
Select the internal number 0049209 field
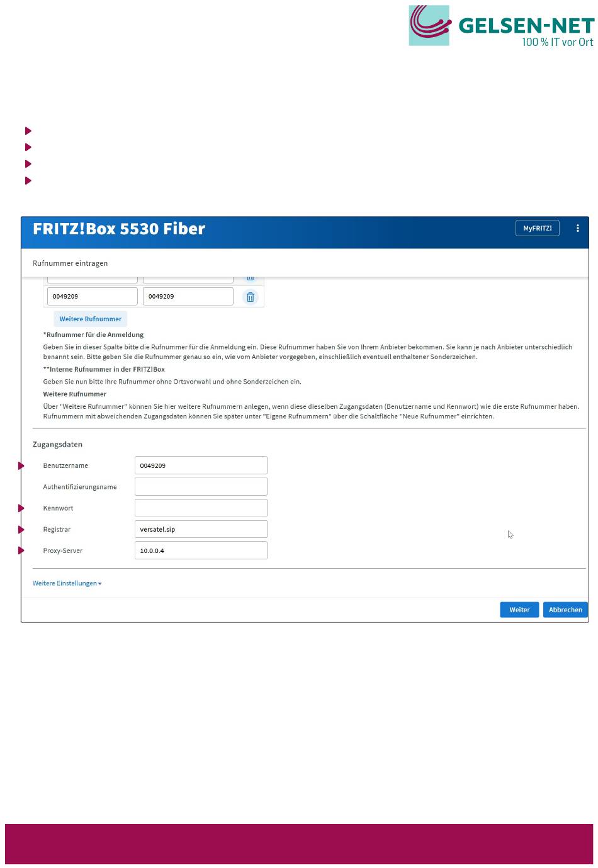tap(188, 297)
